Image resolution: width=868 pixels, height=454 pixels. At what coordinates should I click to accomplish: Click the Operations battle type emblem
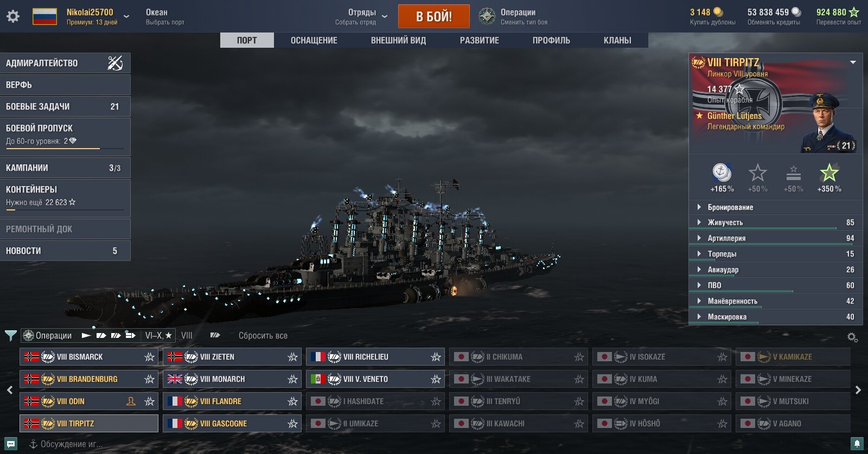pos(487,16)
